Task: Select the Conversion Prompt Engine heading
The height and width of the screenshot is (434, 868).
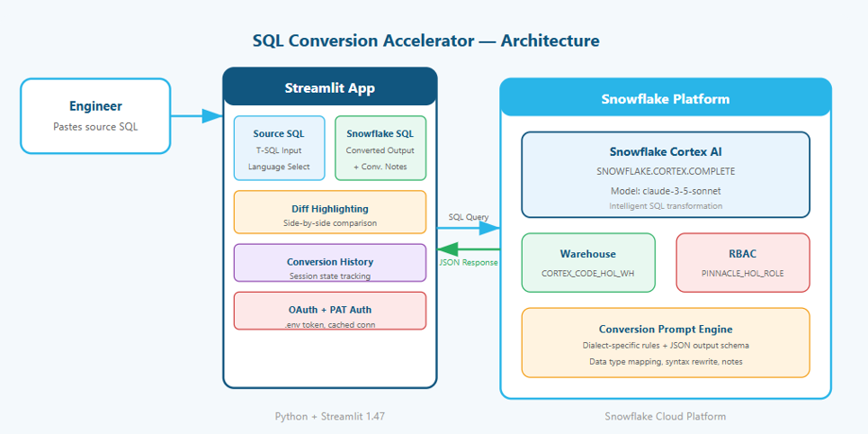Action: click(666, 330)
